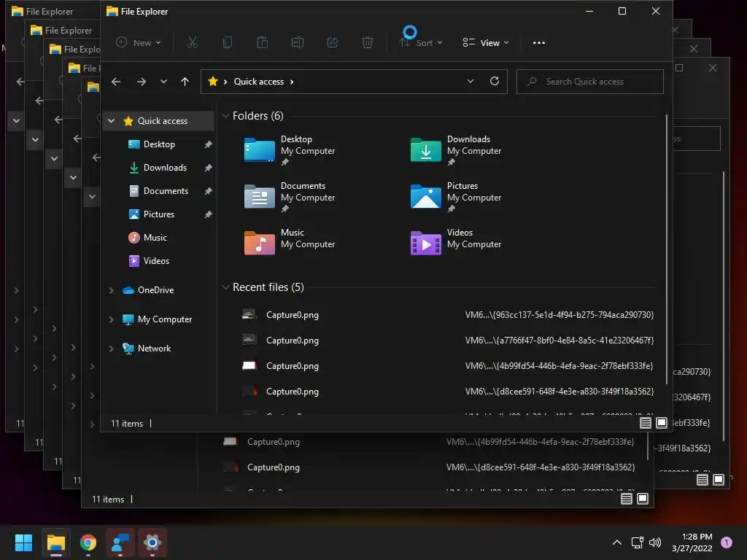Open Capture0.png from d8cee591 in front window
Screen dimensions: 747x560
pyautogui.click(x=447, y=392)
